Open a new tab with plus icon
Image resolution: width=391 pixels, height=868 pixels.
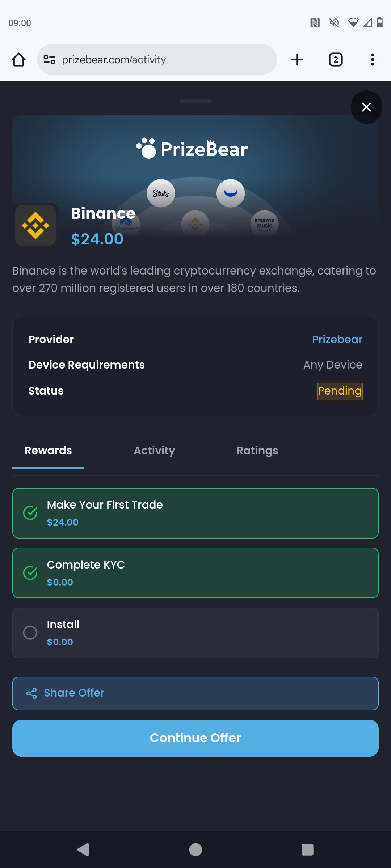point(297,60)
